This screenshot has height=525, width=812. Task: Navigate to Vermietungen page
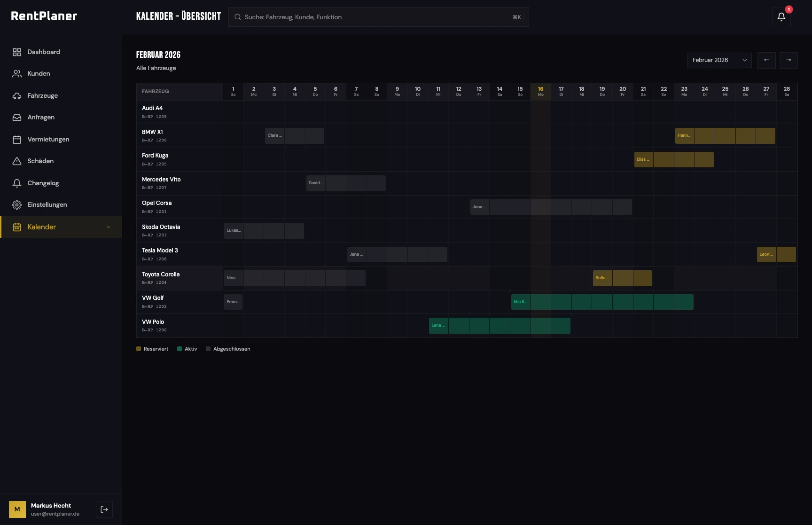point(48,140)
